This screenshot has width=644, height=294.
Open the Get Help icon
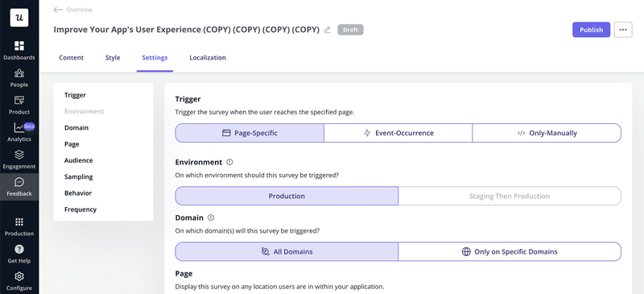(19, 249)
